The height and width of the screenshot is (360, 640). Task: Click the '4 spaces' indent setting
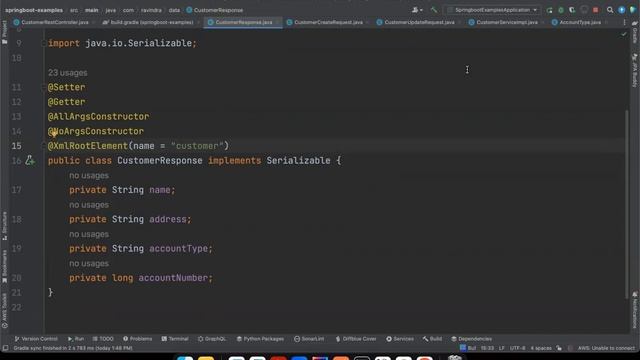pos(541,348)
